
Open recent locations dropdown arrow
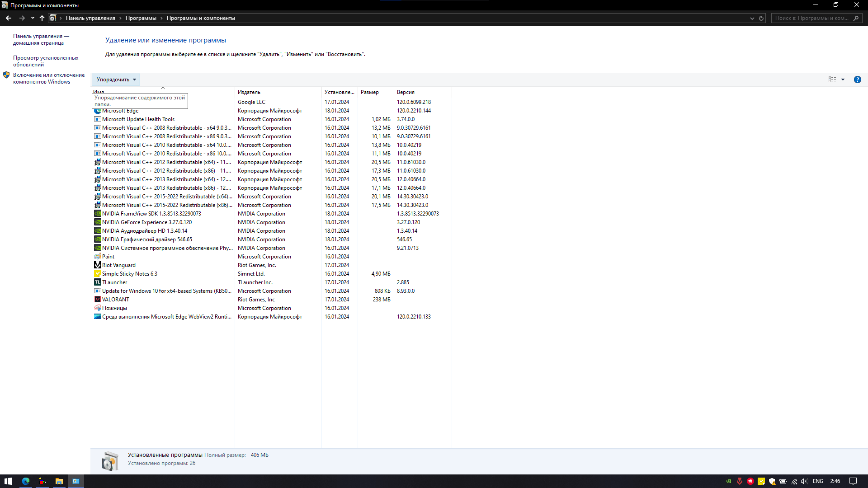click(x=33, y=18)
